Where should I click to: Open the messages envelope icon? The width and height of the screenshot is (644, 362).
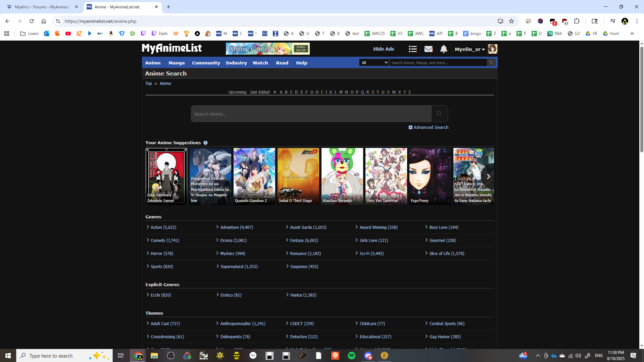point(428,49)
